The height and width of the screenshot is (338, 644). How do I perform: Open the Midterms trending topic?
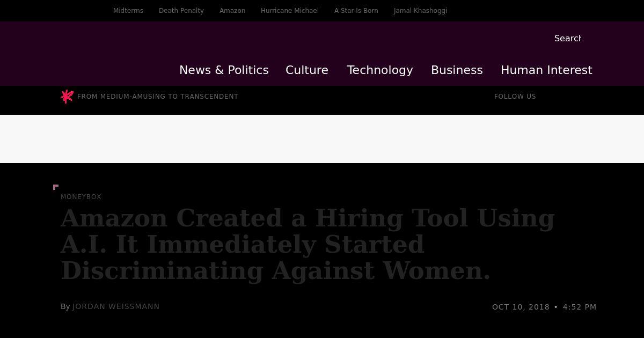tap(128, 11)
